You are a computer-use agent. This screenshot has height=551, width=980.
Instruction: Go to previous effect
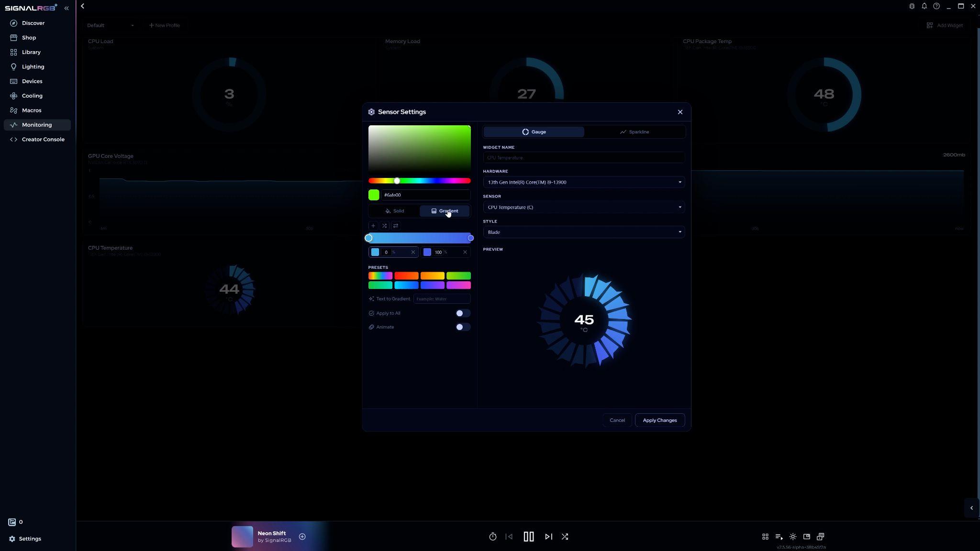pos(509,537)
